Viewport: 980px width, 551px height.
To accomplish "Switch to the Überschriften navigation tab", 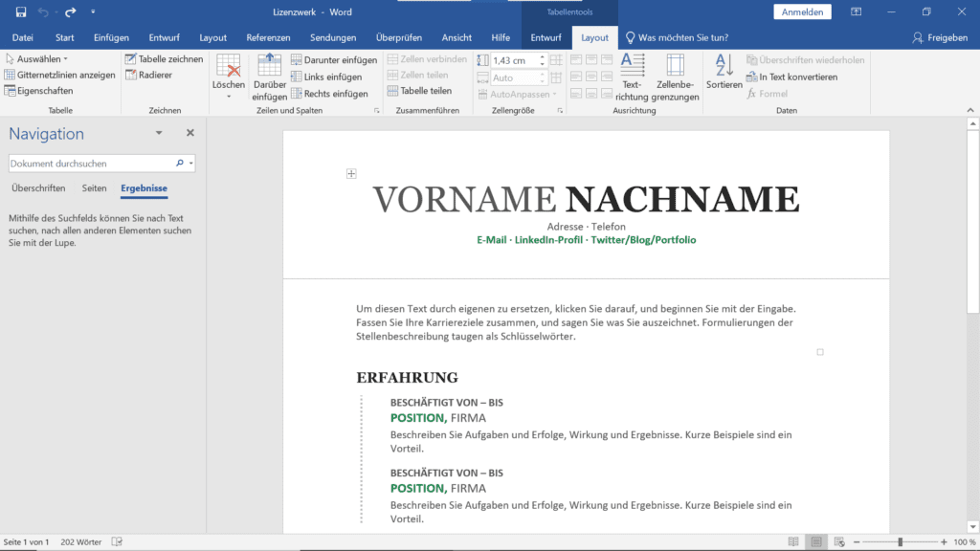I will coord(38,188).
